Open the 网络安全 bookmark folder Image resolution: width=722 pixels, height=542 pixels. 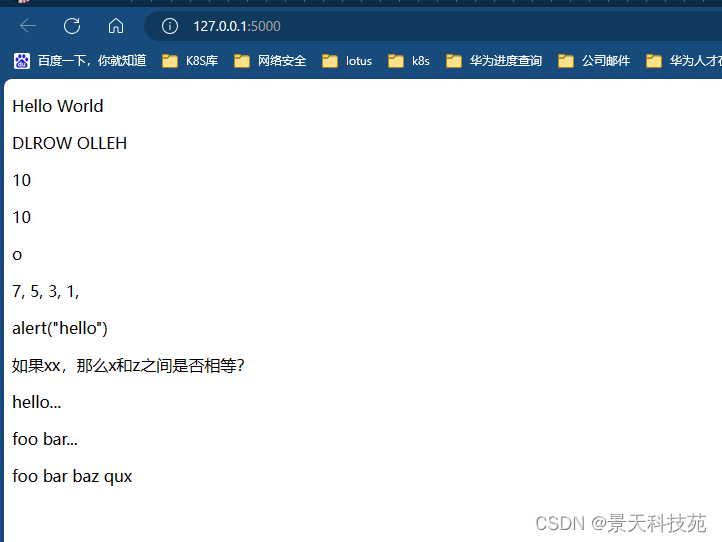(x=270, y=61)
